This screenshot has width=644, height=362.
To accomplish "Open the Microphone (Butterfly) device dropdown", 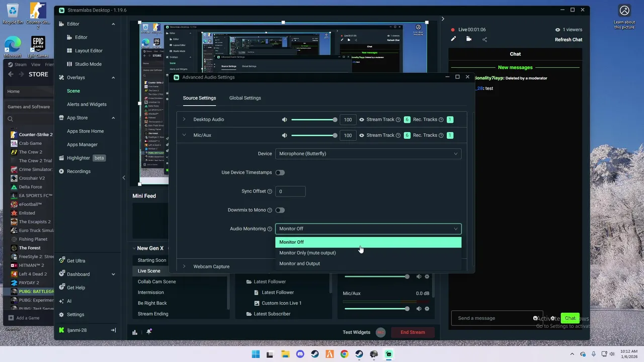I will (368, 154).
